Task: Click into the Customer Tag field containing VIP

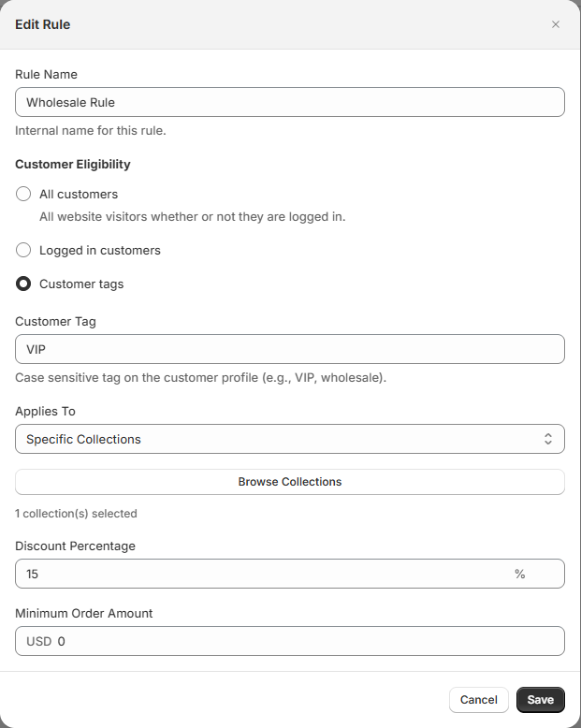Action: coord(290,349)
